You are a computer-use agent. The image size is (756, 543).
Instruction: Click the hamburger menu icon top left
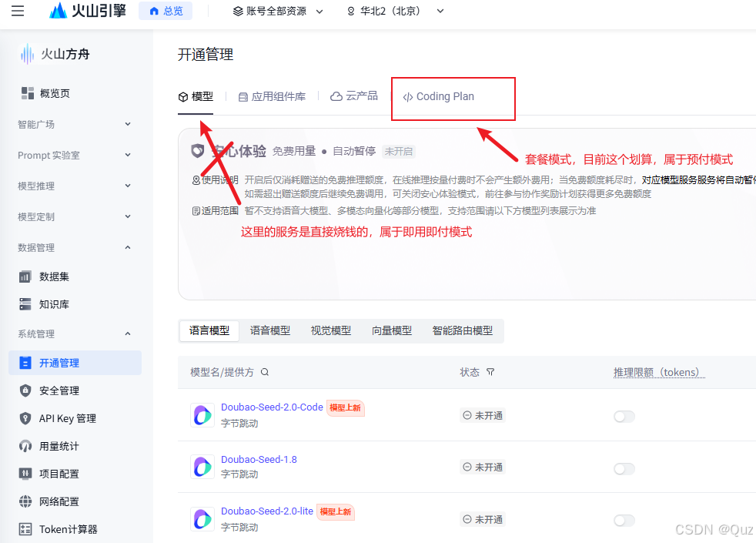coord(18,12)
